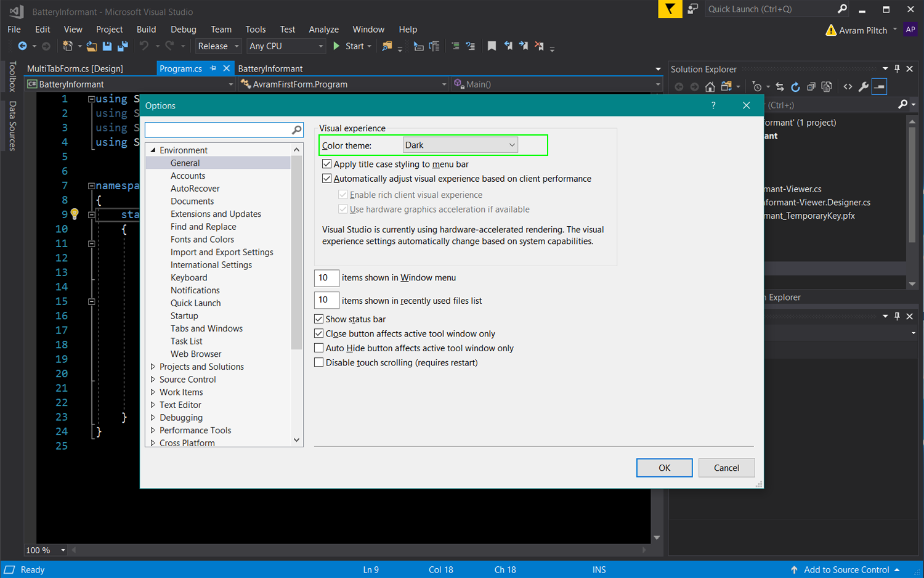Clear all bookmarks via toolbar icon

pyautogui.click(x=539, y=46)
